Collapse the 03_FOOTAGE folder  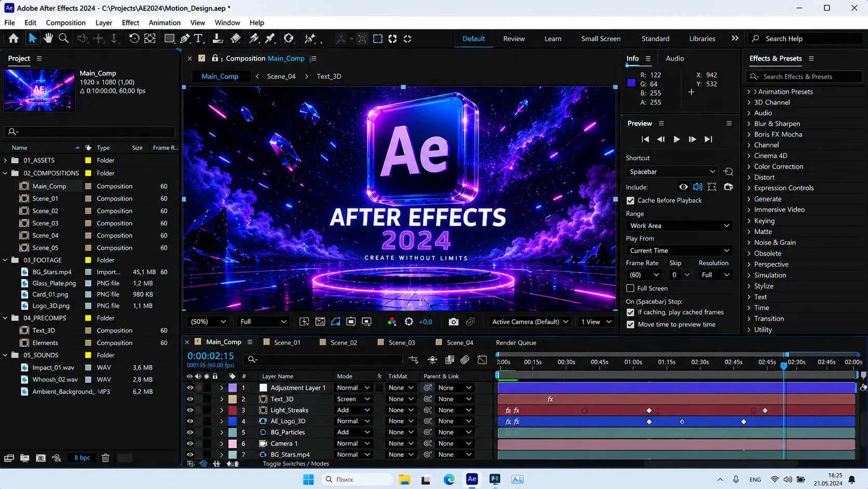tap(5, 260)
